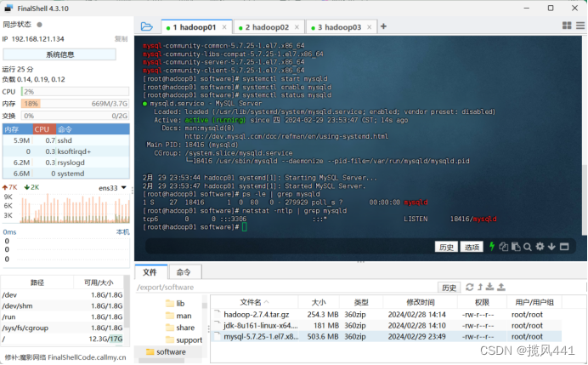588x365 pixels.
Task: Copy terminal text with the copy icon
Action: pos(504,247)
